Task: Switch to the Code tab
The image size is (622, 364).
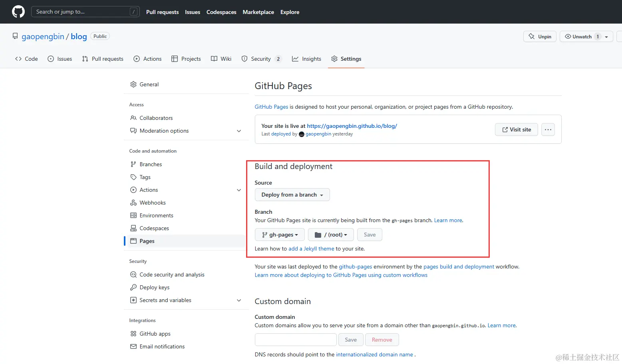Action: click(26, 59)
